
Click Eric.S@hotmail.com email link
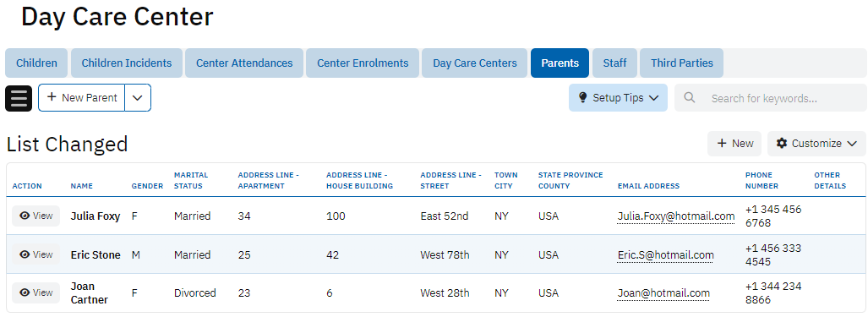(665, 255)
